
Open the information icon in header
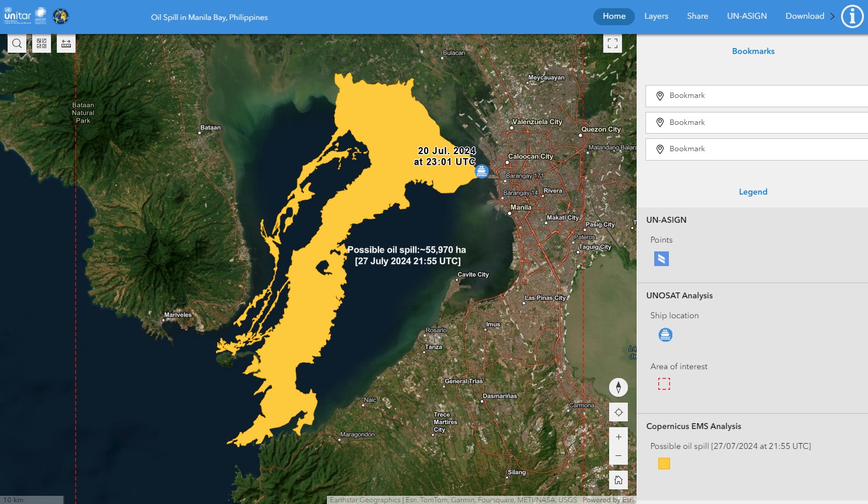[x=852, y=16]
